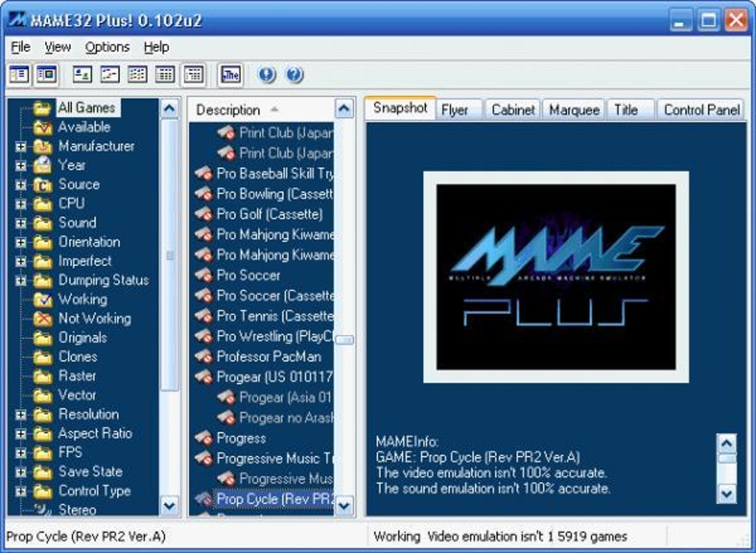Switch to the Cabinet tab
The image size is (756, 553).
513,110
